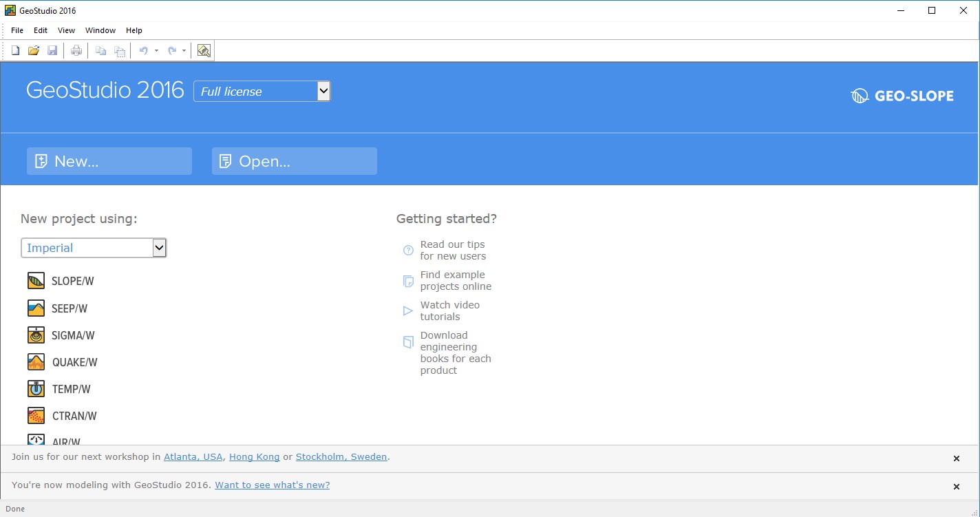
Task: Click the Open... button
Action: (295, 161)
